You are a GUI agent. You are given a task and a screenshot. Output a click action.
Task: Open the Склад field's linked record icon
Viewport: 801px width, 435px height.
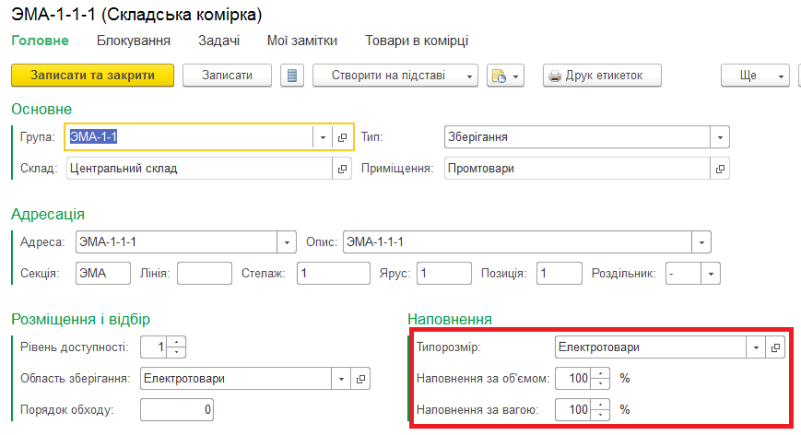pos(342,168)
